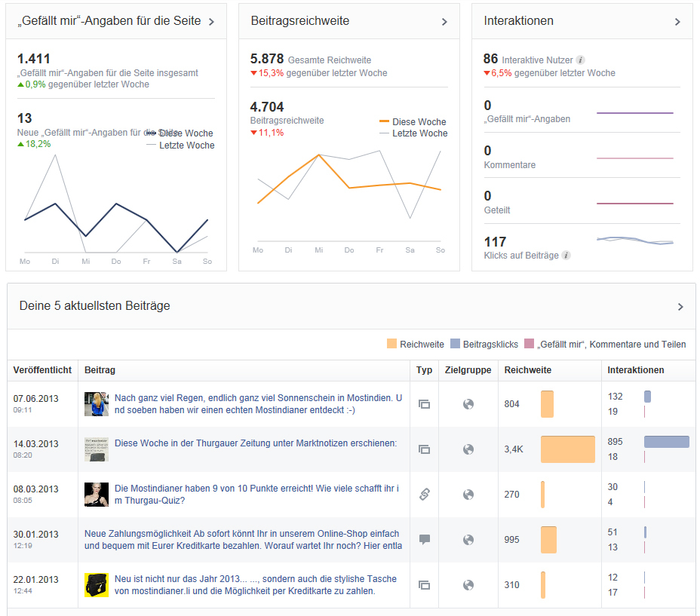This screenshot has width=700, height=616.
Task: Click the date 07.06.2013
Action: pyautogui.click(x=35, y=399)
